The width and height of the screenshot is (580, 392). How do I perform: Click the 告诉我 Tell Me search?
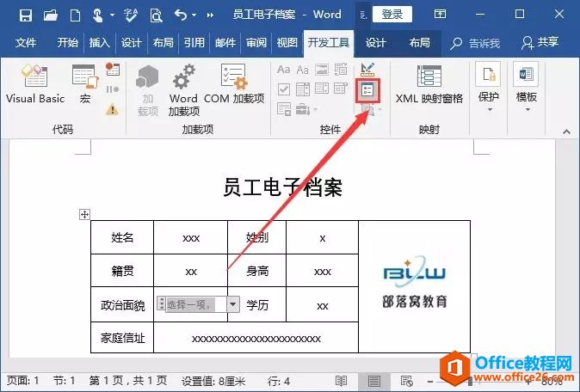tap(475, 44)
